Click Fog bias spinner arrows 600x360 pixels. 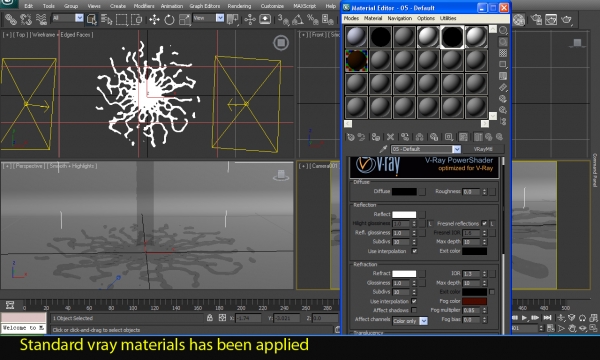pyautogui.click(x=484, y=319)
